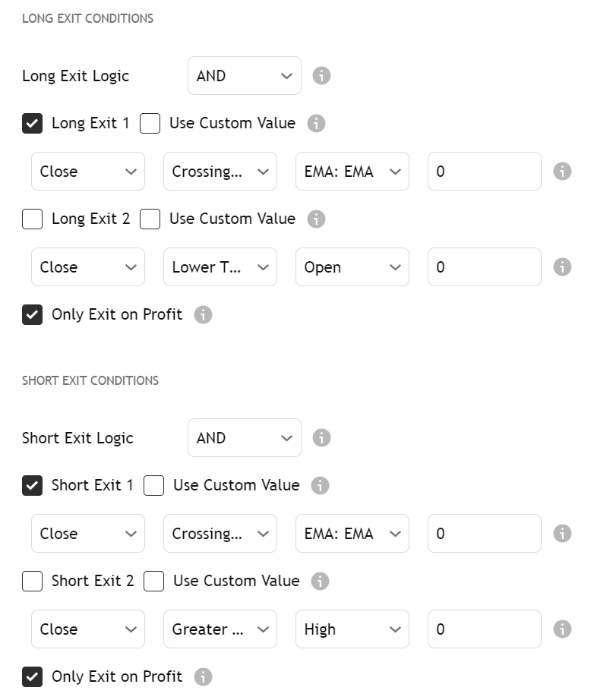This screenshot has height=700, width=594.
Task: Open the Crossing condition dropdown for Long Exit 1
Action: [220, 171]
